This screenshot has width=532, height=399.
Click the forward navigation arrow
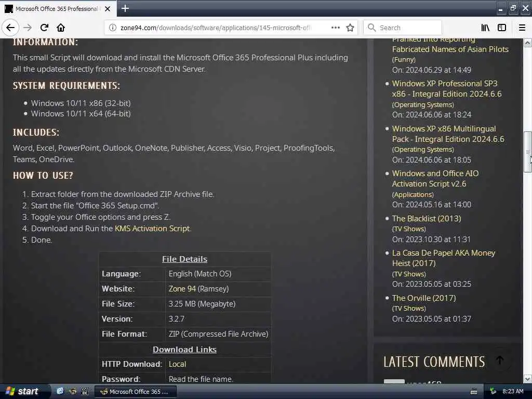coord(28,28)
